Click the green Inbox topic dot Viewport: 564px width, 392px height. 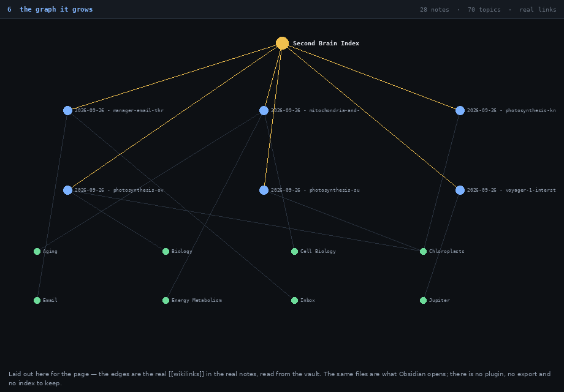[x=295, y=300]
